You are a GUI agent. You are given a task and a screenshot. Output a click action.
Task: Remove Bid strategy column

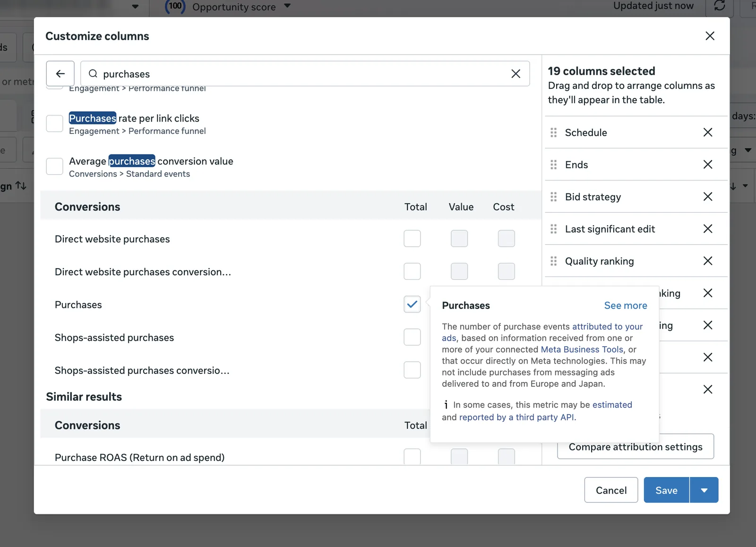point(707,197)
